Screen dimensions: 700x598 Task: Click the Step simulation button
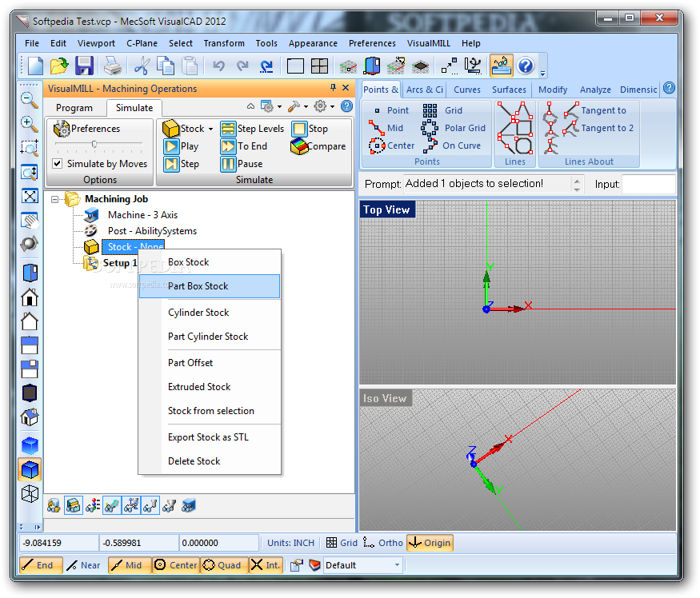(181, 164)
